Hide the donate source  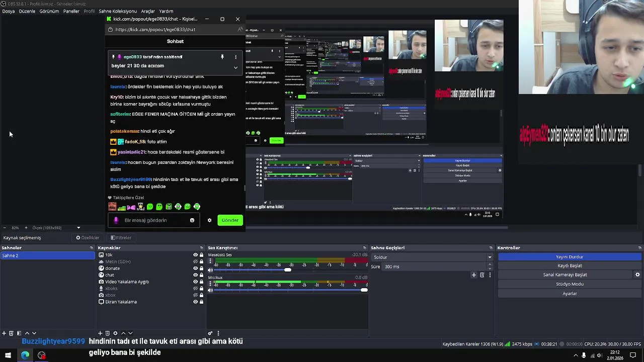(x=195, y=268)
